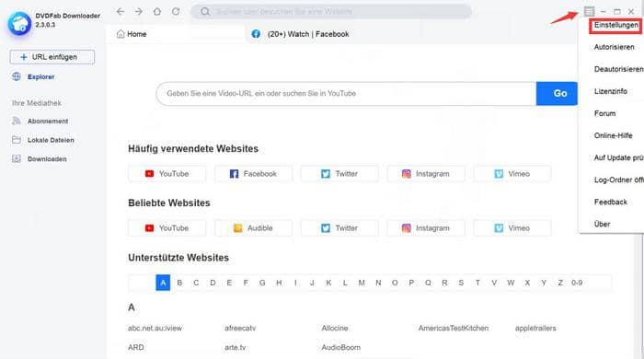Screen dimensions: 644x359
Task: Click the browser forward arrow
Action: pyautogui.click(x=139, y=11)
